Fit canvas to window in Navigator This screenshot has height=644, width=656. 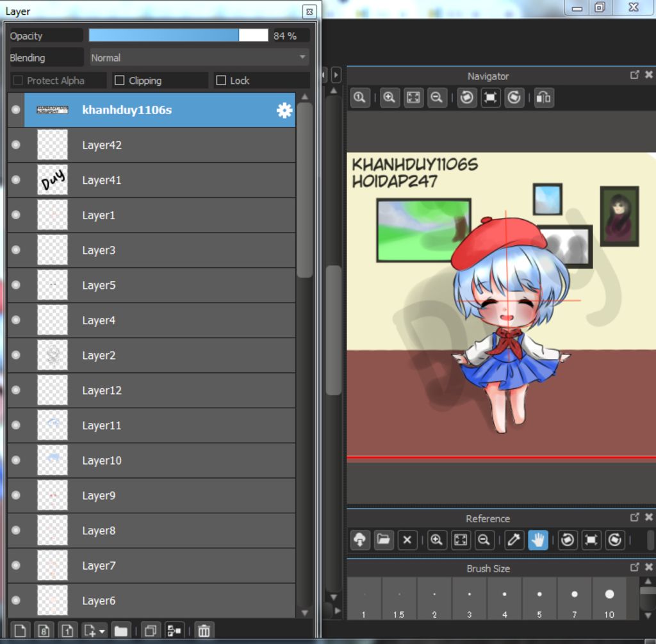tap(413, 97)
